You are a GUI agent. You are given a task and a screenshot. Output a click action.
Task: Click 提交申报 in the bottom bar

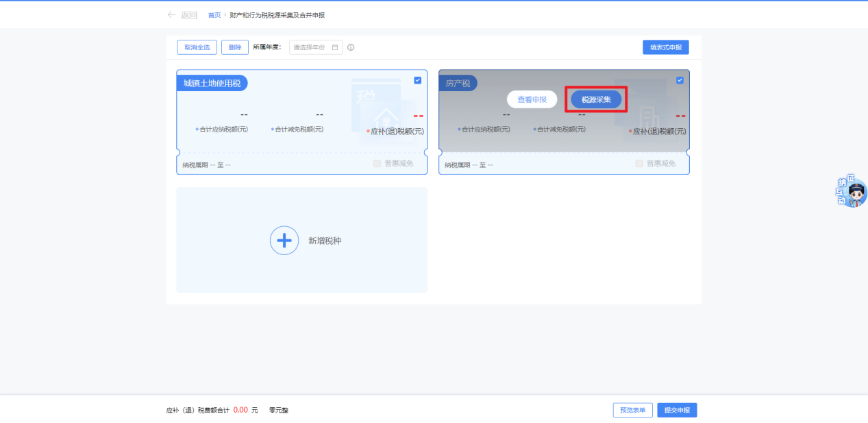[677, 410]
